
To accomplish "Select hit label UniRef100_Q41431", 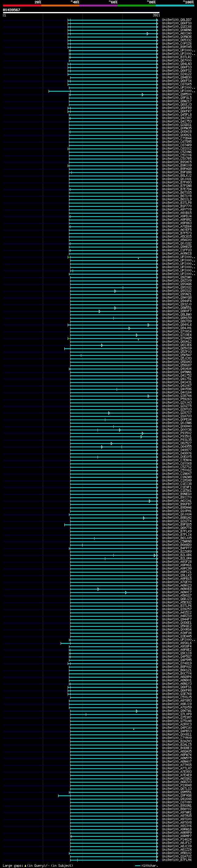I will (177, 382).
